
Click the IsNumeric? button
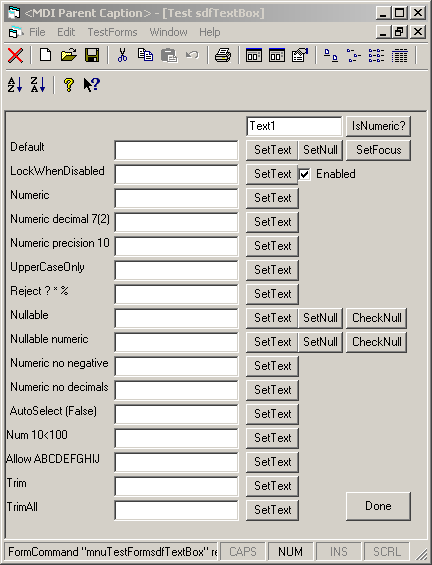[x=378, y=126]
